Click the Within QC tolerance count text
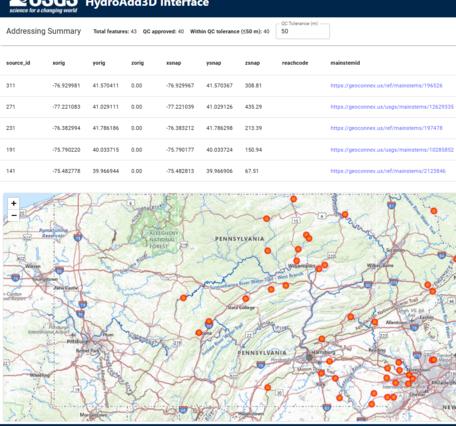 tap(230, 31)
